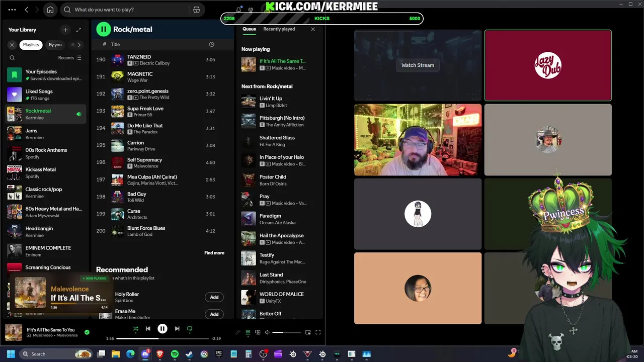Select the webcam tile of the man with headphones
644x362 pixels.
point(418,140)
